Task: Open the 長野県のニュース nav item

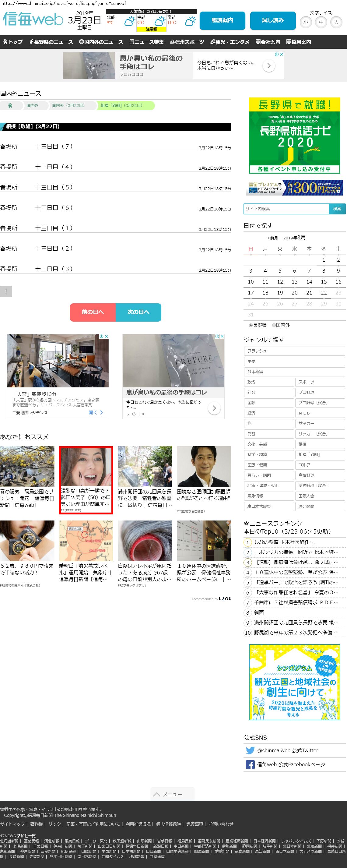Action: (51, 42)
